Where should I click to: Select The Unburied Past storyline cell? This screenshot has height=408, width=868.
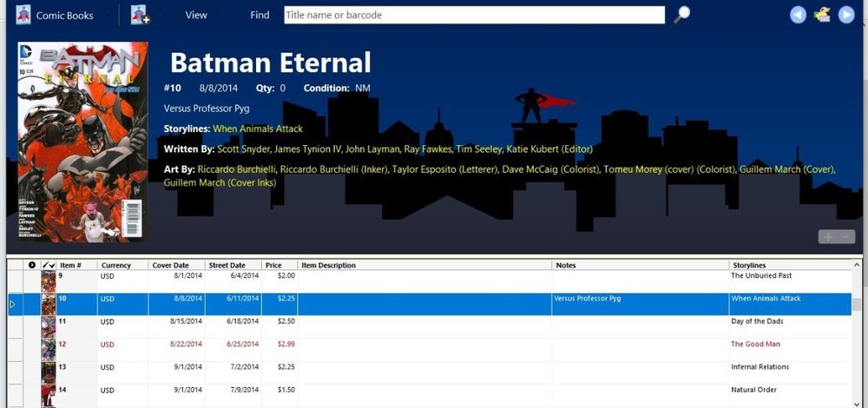[791, 281]
